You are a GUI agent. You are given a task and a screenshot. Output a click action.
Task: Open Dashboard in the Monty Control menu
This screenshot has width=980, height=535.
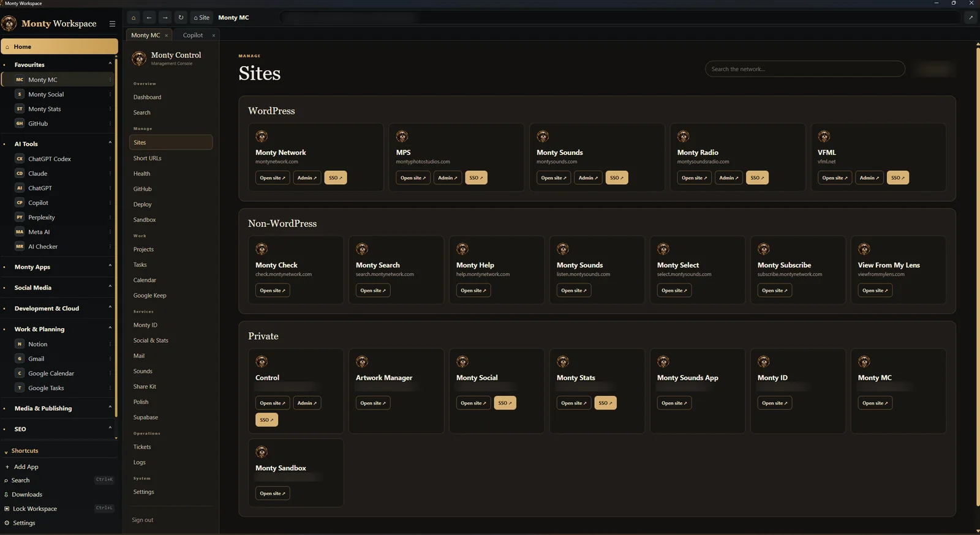(148, 97)
